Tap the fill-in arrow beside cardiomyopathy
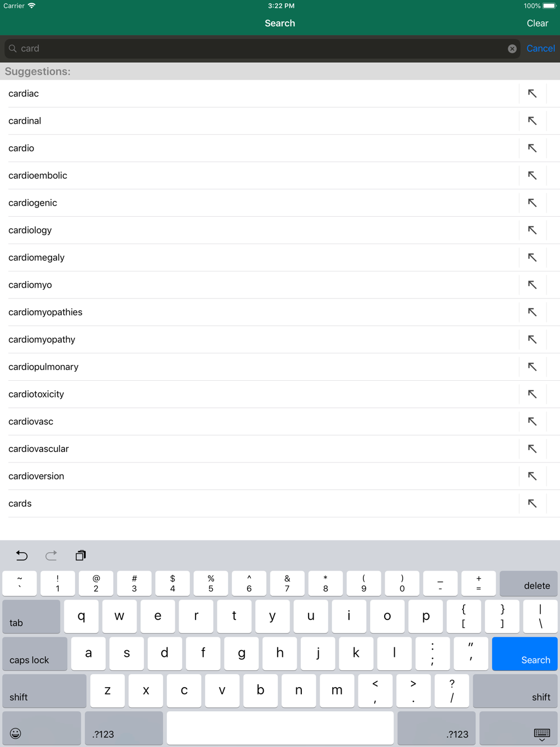 tap(532, 339)
